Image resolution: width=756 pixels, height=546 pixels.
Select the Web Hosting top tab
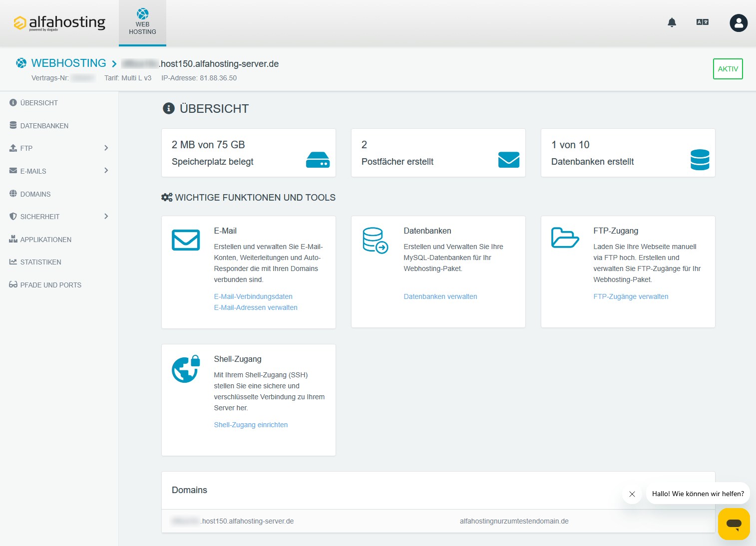(142, 23)
